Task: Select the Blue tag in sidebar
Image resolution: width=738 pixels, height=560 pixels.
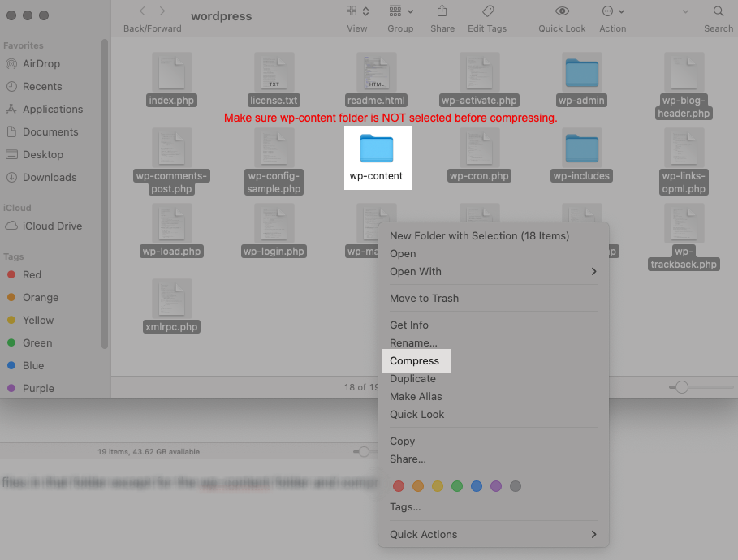Action: point(33,366)
